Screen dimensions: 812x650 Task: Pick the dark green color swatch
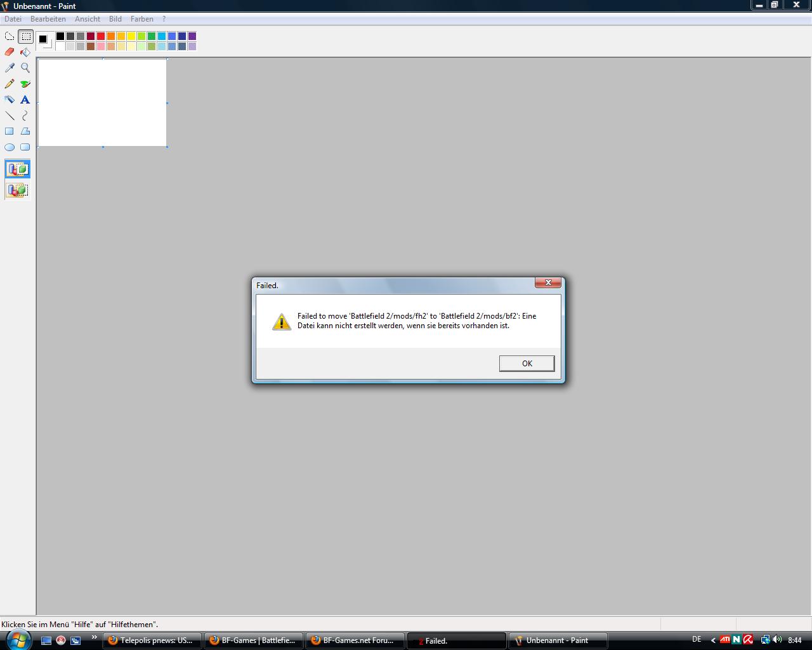click(152, 36)
